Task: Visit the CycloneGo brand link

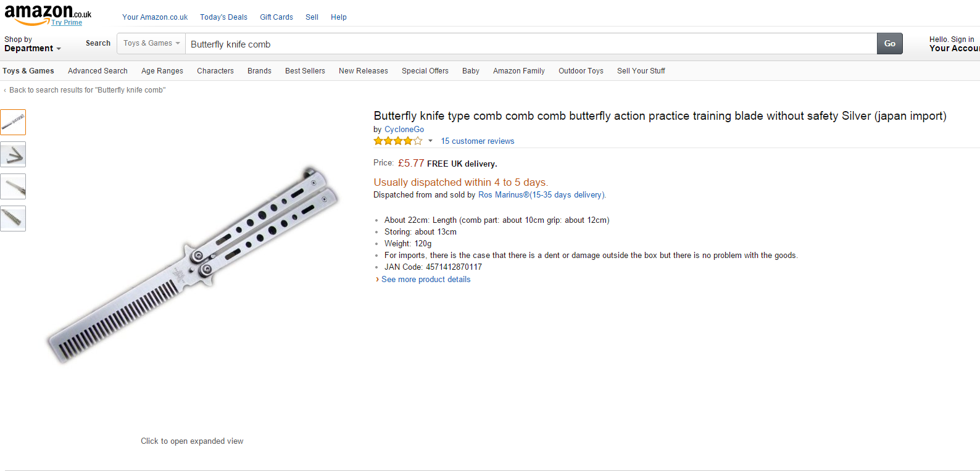Action: coord(404,130)
